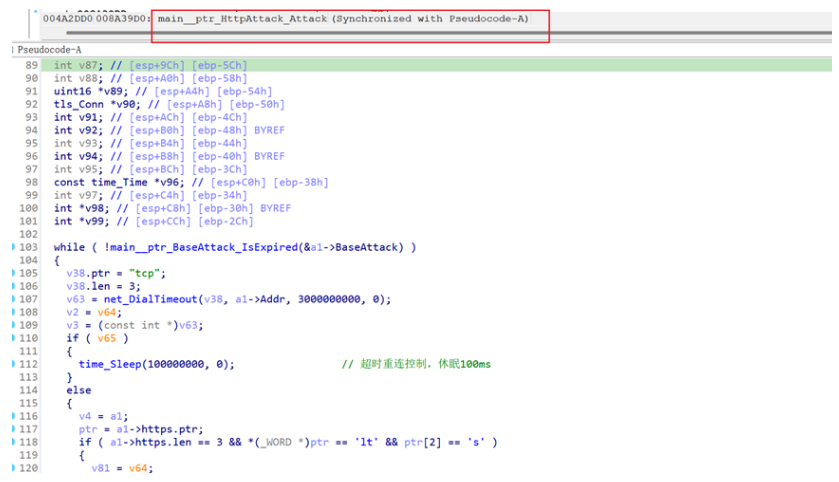Viewport: 839px width, 482px height.
Task: Click int *v98 declaration
Action: point(81,208)
